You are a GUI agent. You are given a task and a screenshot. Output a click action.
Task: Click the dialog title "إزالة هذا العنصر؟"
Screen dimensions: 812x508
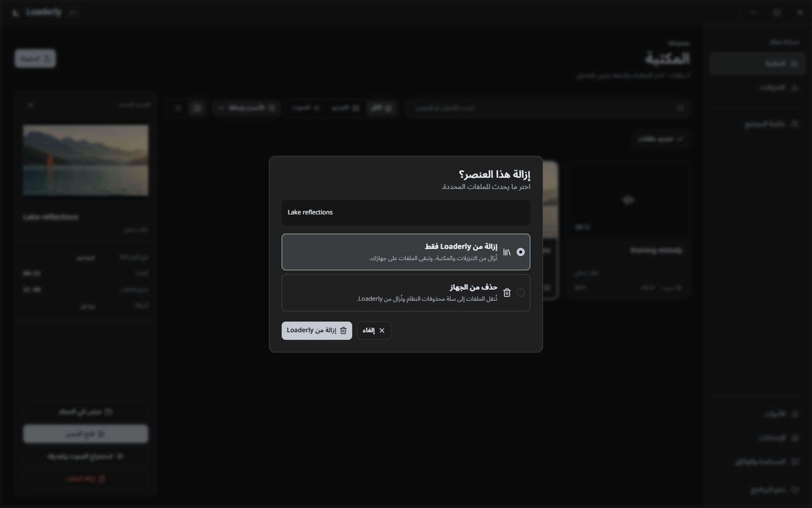coord(494,174)
